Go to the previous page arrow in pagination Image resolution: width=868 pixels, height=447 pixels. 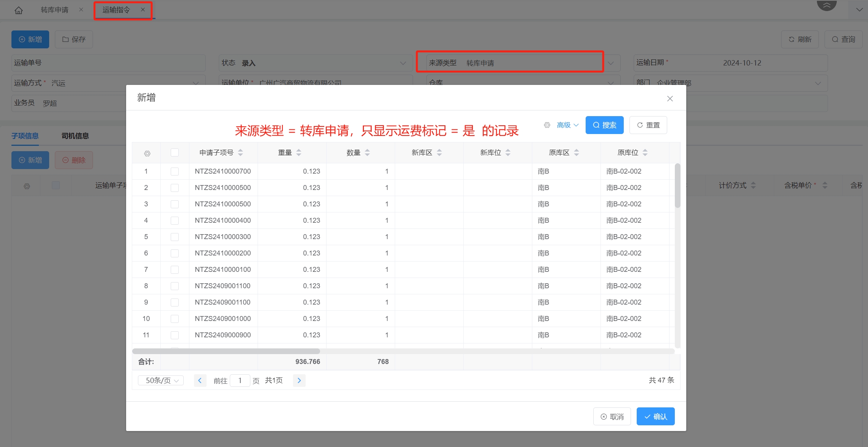(x=200, y=380)
